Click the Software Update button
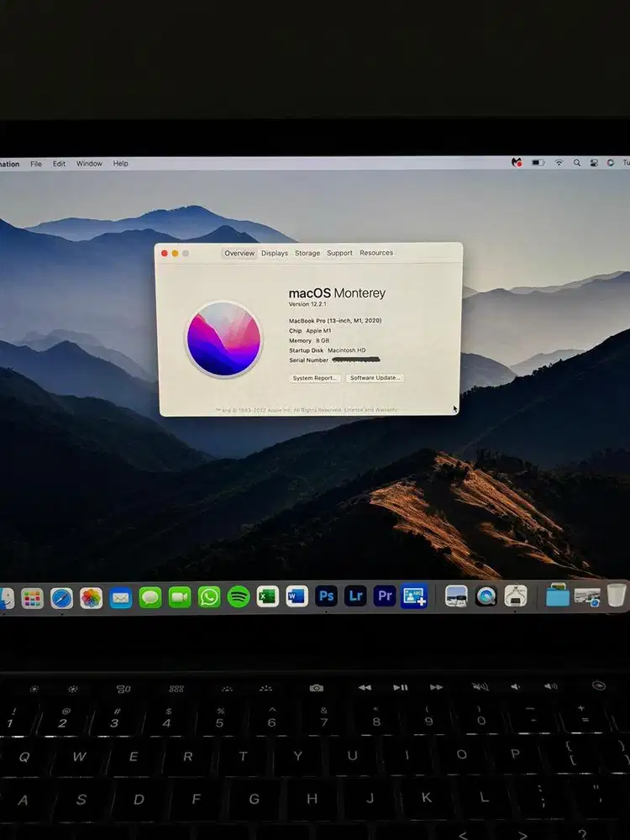This screenshot has height=840, width=630. click(375, 378)
